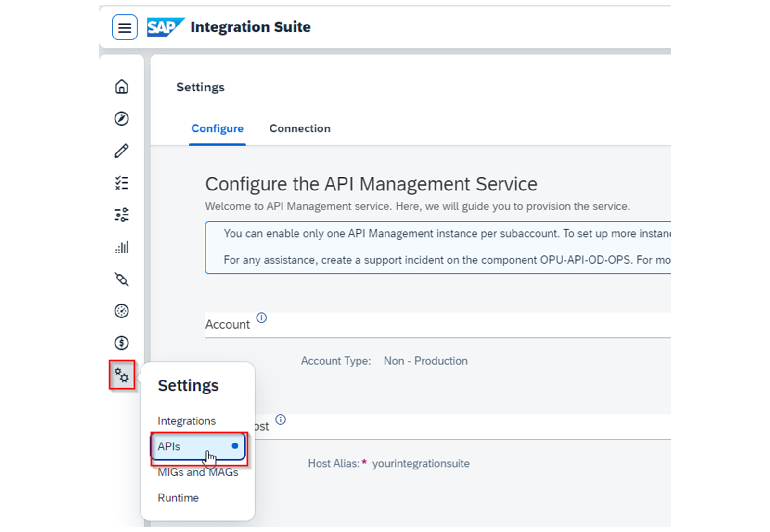Click the info icon beside Virtual Host
The height and width of the screenshot is (532, 770).
point(281,419)
